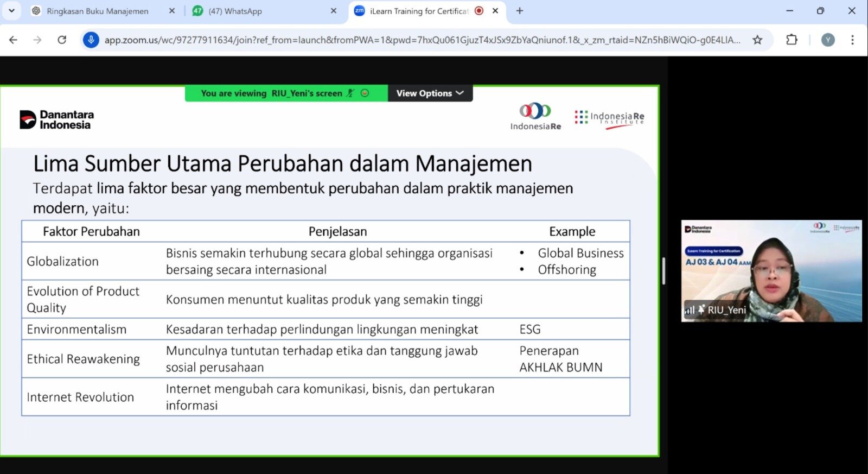Switch to the Ringkasan Buku Manajemen tab
The image size is (868, 474).
98,11
